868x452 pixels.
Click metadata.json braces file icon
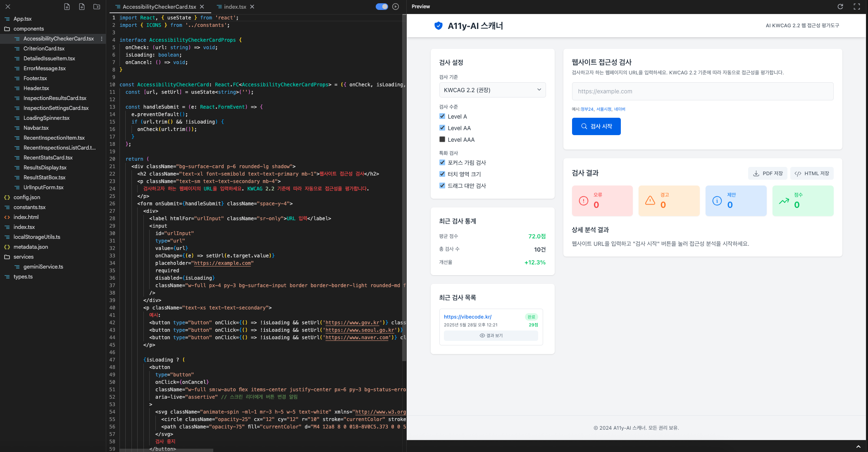7,247
